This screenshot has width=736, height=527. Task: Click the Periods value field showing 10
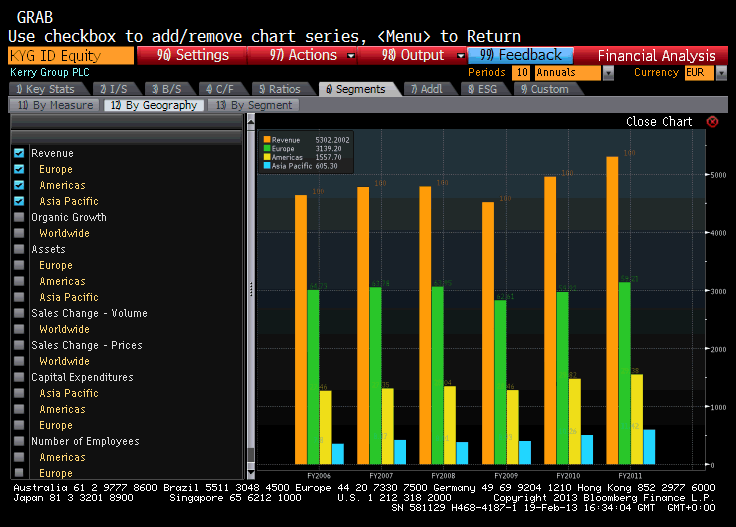coord(522,73)
